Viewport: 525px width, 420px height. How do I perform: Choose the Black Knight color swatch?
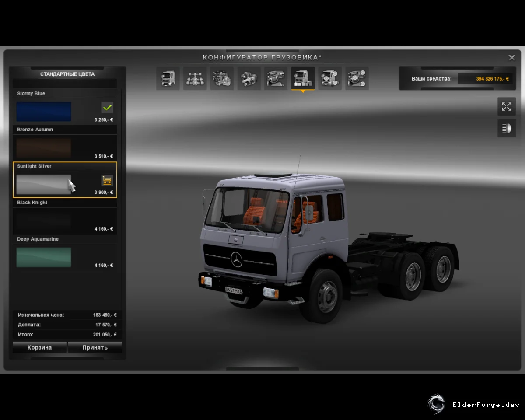coord(44,221)
